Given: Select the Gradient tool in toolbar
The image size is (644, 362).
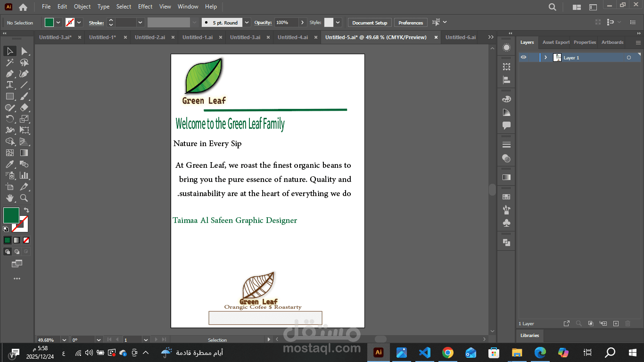Looking at the screenshot, I should click(25, 153).
